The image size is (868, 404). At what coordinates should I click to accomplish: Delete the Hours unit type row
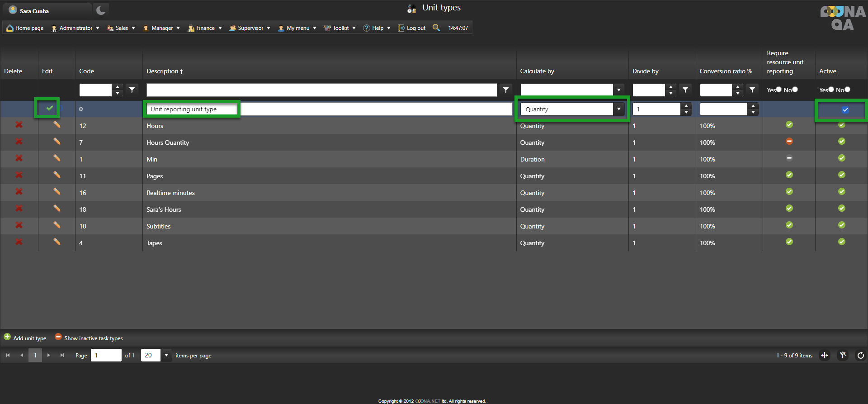coord(19,125)
